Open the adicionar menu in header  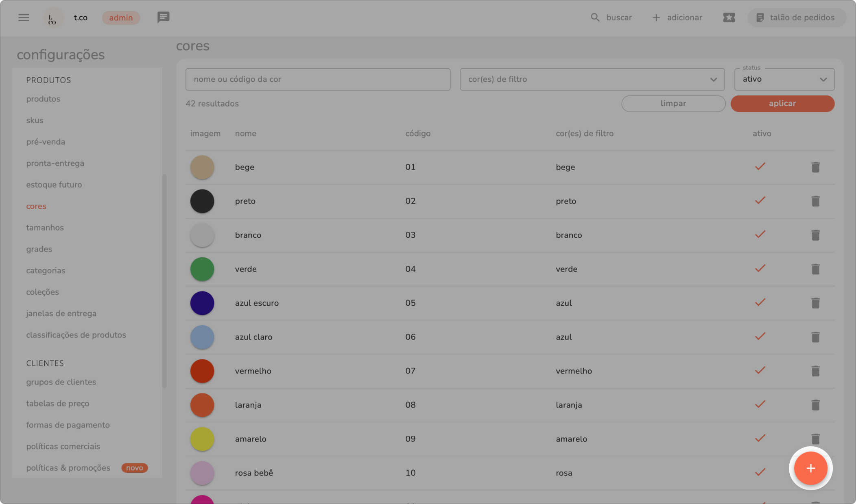[677, 17]
